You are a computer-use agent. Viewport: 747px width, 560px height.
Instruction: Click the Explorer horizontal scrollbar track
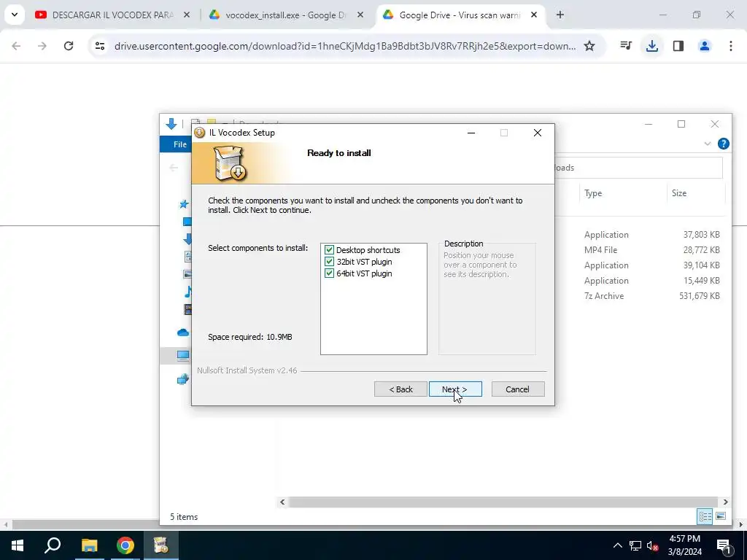[503, 502]
